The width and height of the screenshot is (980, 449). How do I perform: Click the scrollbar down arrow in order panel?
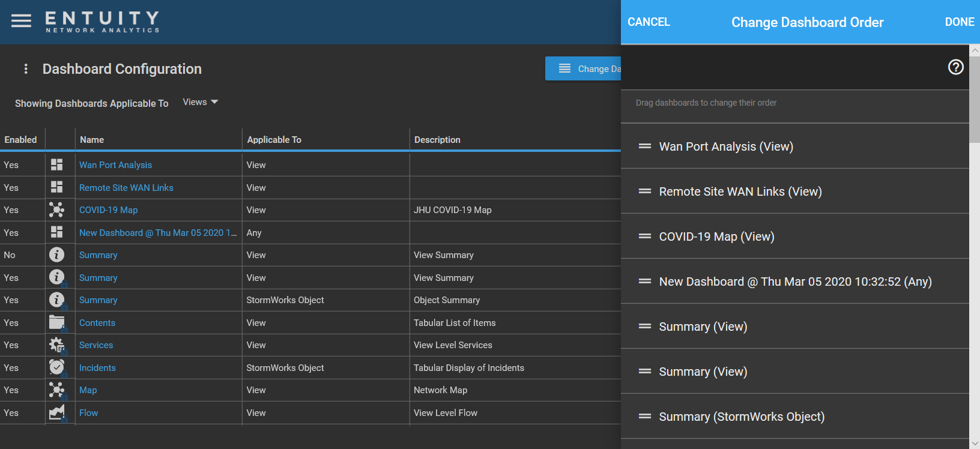(x=975, y=443)
